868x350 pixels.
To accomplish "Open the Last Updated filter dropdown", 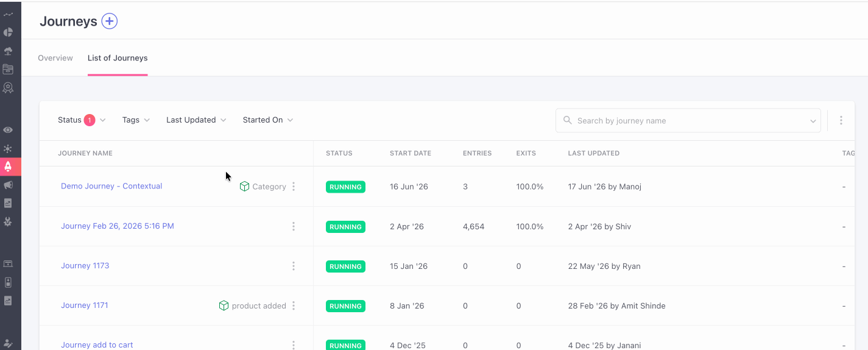I will coord(196,120).
